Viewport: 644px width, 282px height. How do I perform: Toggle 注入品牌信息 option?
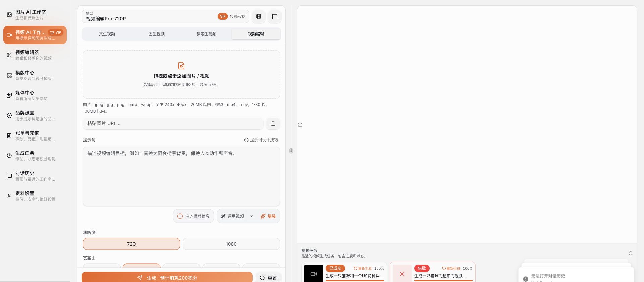point(194,216)
